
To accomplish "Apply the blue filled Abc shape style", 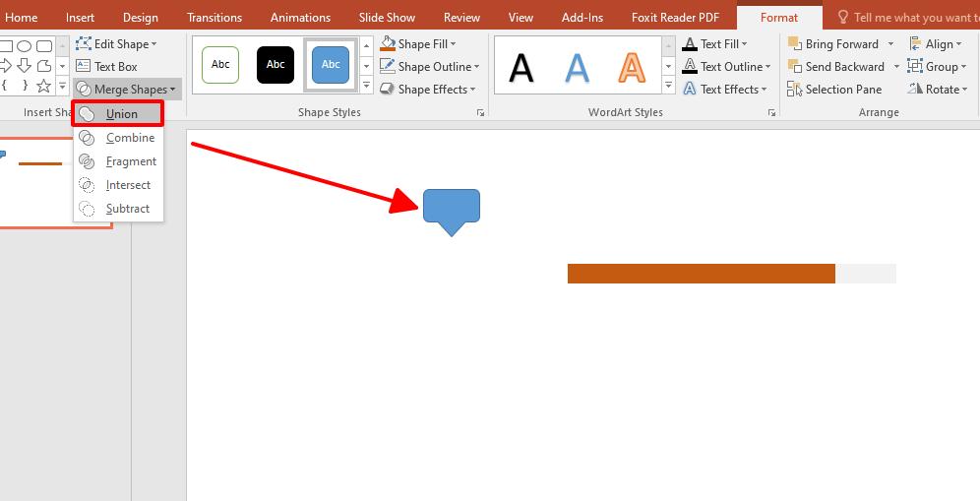I will (x=331, y=64).
